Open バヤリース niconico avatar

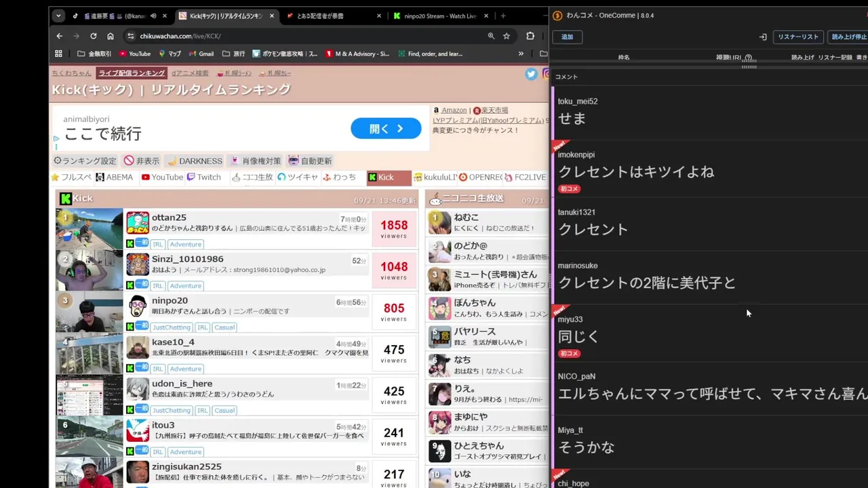click(439, 337)
